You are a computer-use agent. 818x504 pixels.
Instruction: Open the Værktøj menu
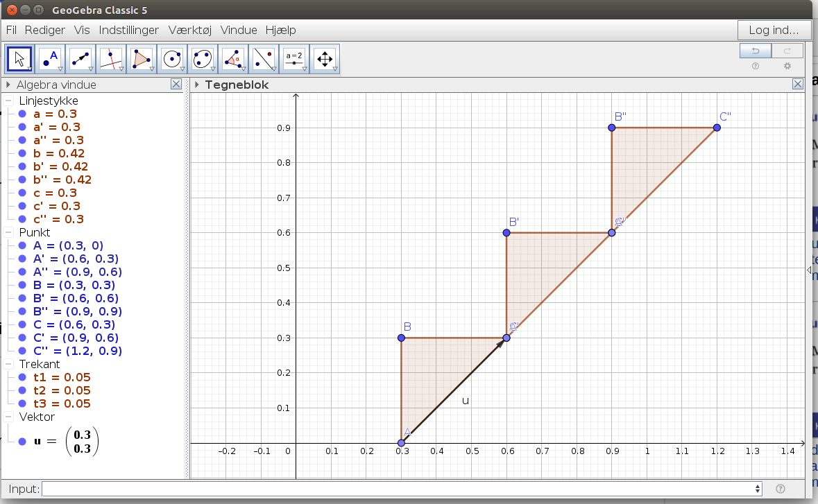pos(190,31)
